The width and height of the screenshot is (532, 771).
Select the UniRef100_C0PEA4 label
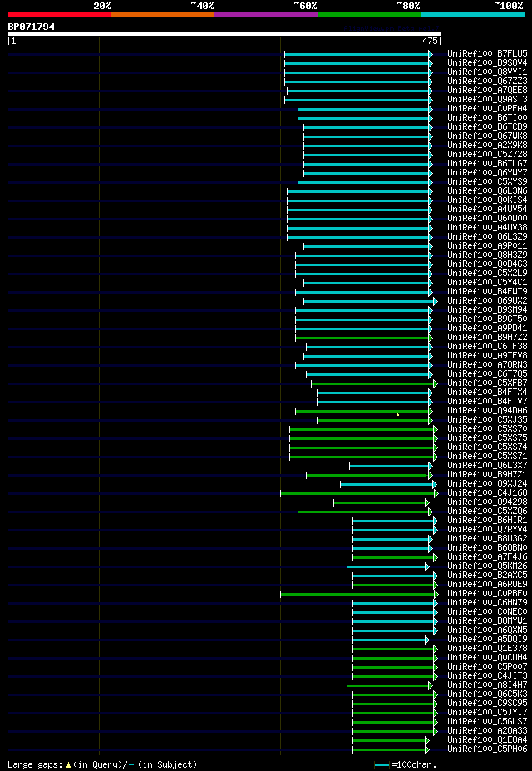487,109
